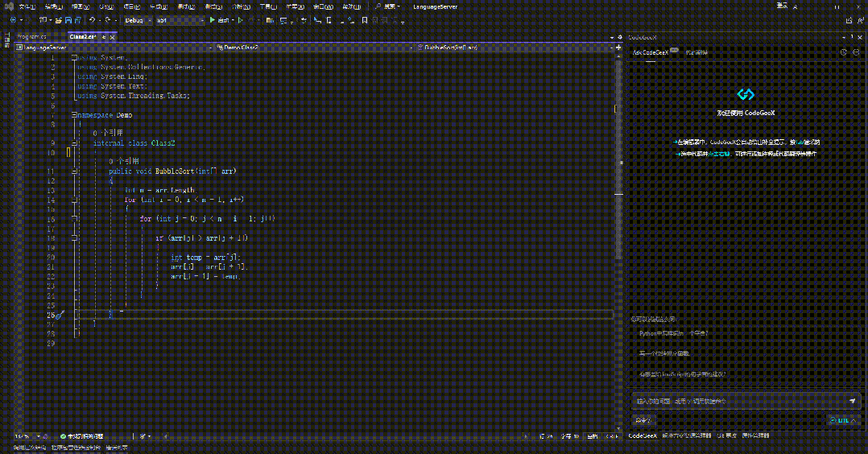Viewport: 868px width, 454px height.
Task: Open the last menu bar item (Help)
Action: 352,6
